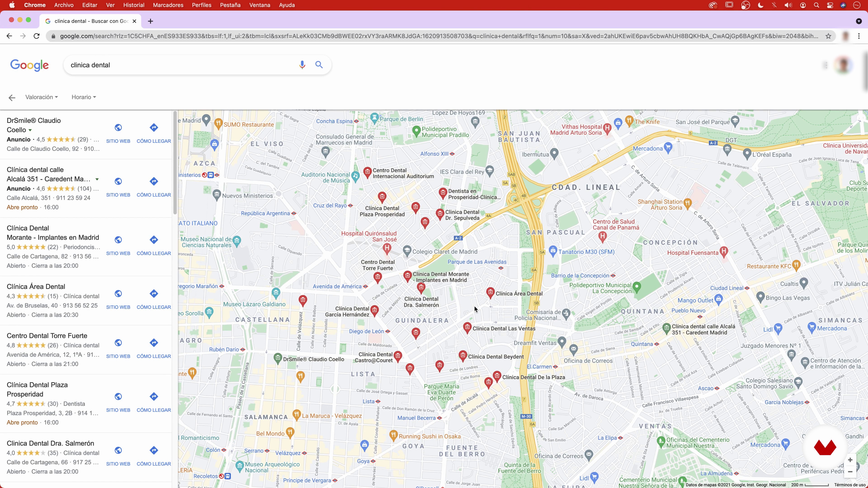The width and height of the screenshot is (868, 488).
Task: Zoom in the map with the plus button
Action: tap(850, 460)
